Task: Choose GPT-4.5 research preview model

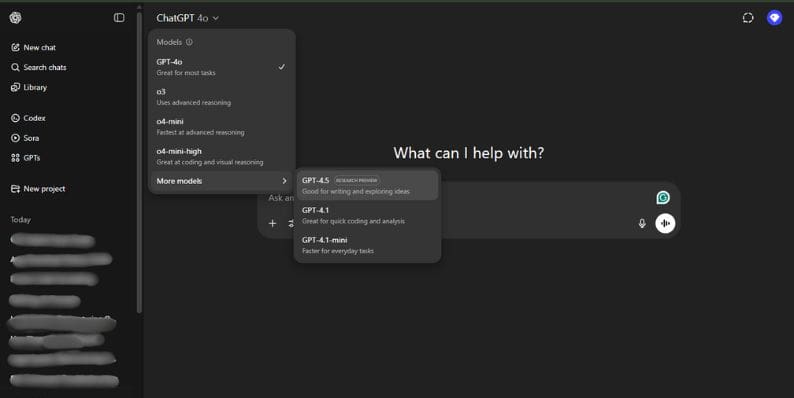Action: tap(367, 185)
